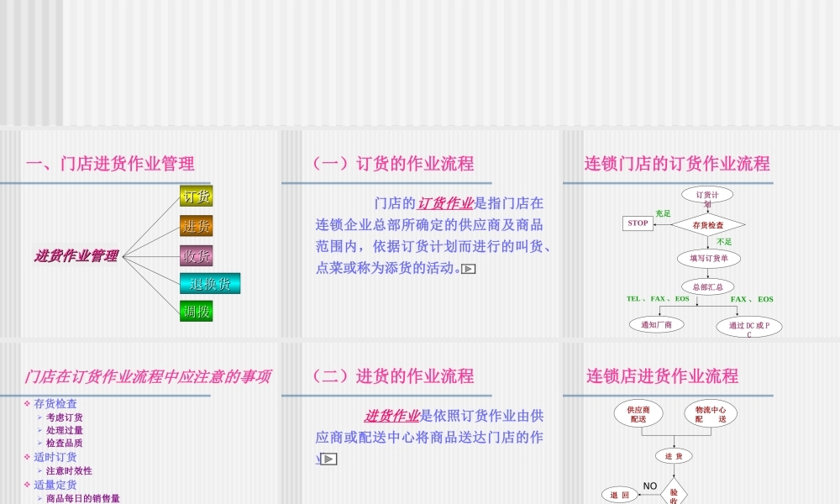Select the 注意时效性 sub-bullet

click(69, 470)
